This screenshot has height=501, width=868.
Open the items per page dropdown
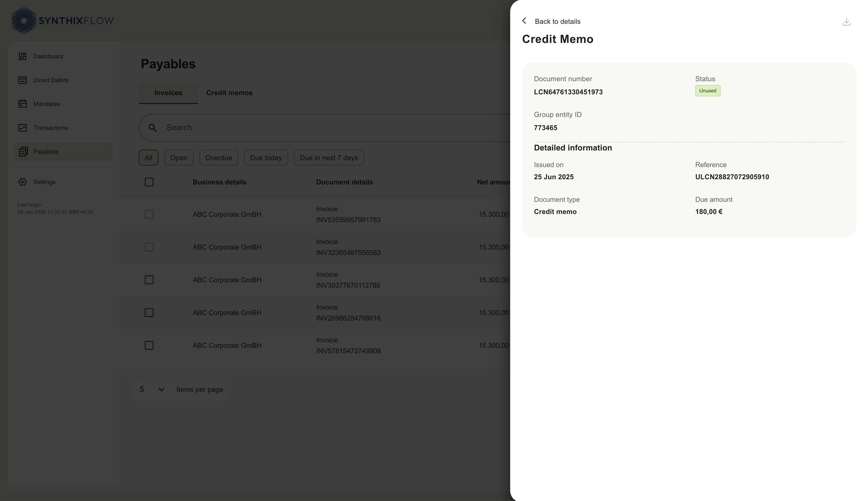coord(152,390)
